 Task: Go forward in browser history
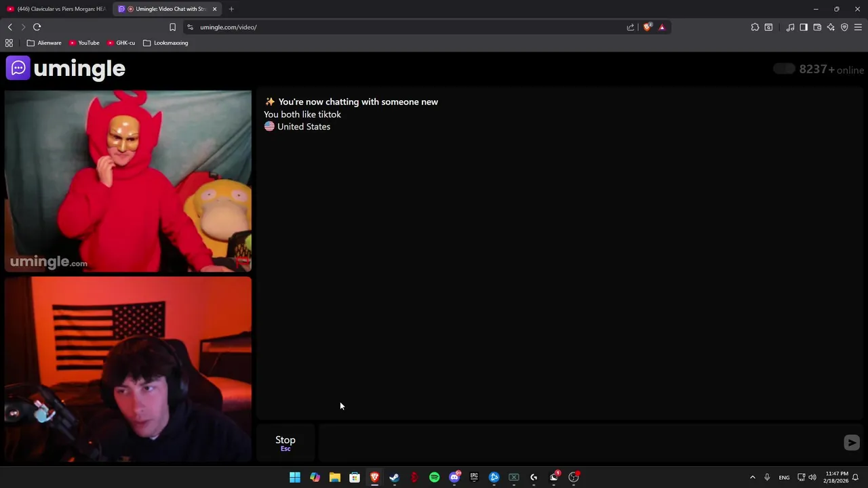23,27
